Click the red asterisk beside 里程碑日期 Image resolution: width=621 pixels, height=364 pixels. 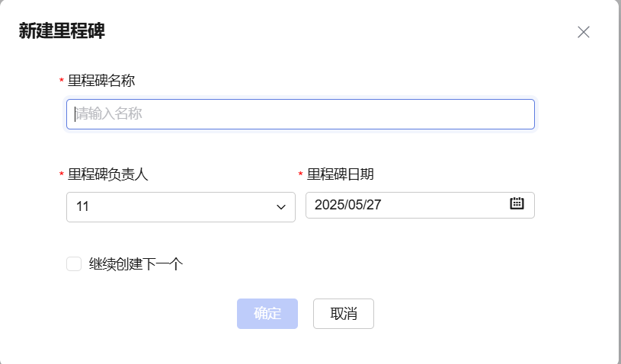(x=300, y=175)
